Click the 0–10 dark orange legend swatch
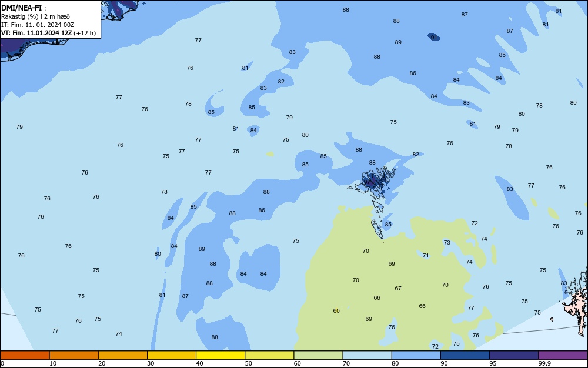Viewport: 588px width, 368px height. [x=25, y=355]
